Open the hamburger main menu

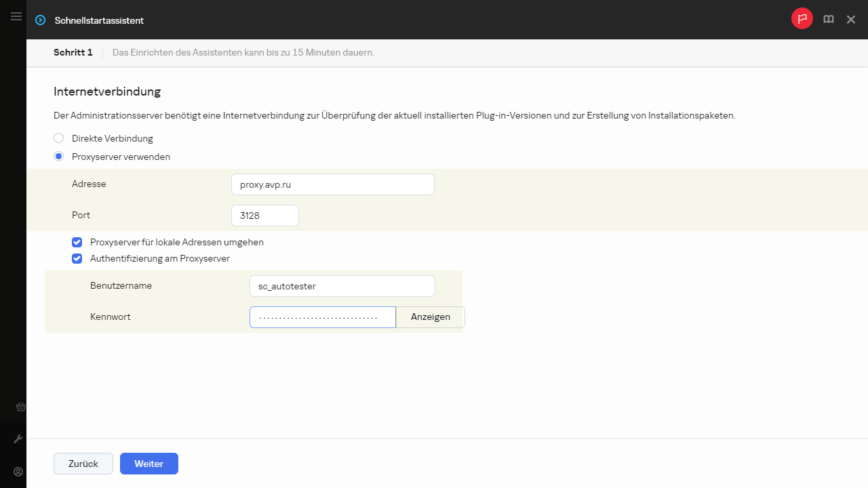point(16,16)
